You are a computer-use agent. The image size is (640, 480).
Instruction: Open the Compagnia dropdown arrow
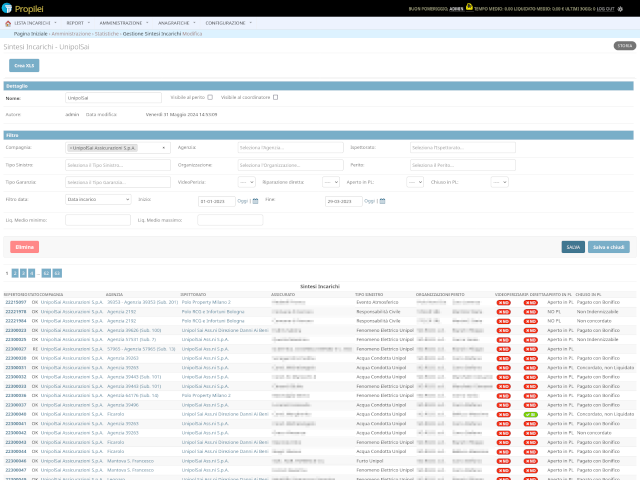(x=164, y=148)
